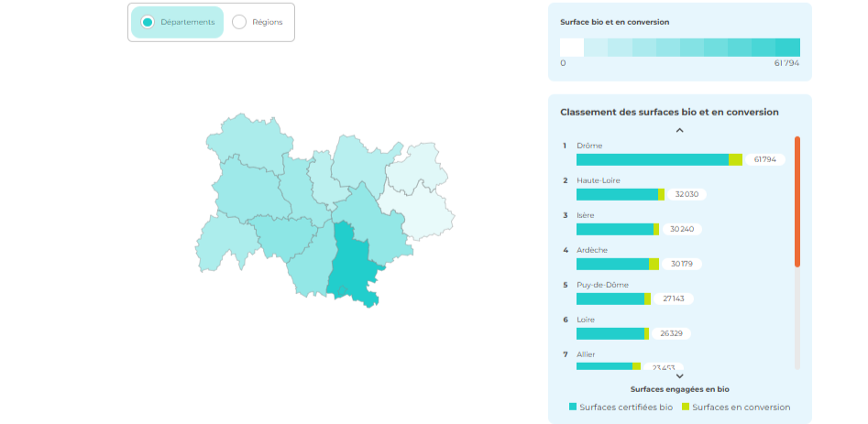Click the Allier entry in ranking list

click(x=586, y=354)
